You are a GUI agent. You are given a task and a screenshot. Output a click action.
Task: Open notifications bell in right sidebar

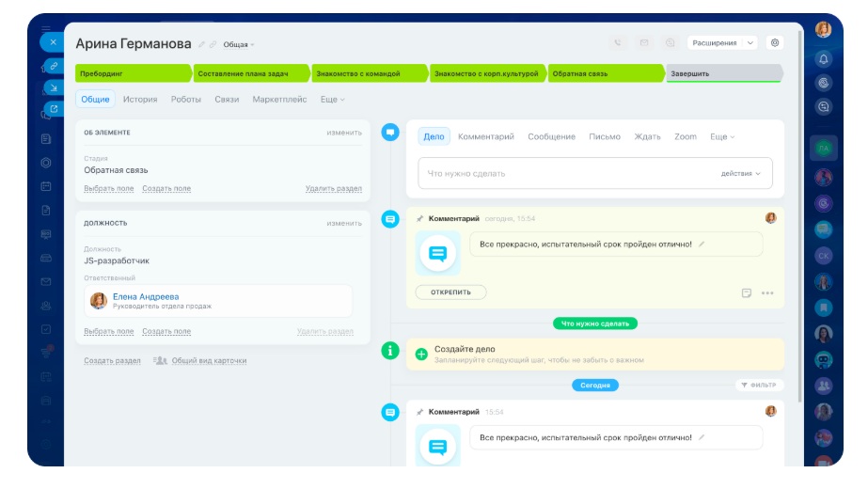pyautogui.click(x=824, y=58)
